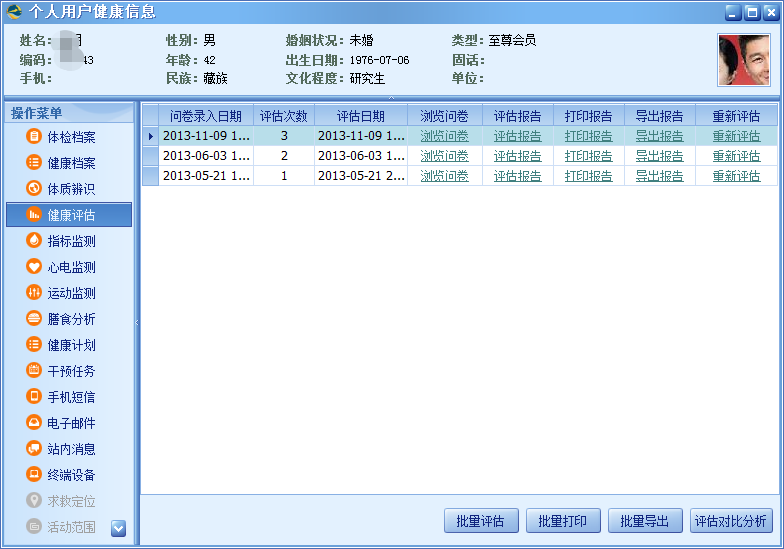This screenshot has height=549, width=784.
Task: Click the 终端设备 device icon
Action: [34, 475]
